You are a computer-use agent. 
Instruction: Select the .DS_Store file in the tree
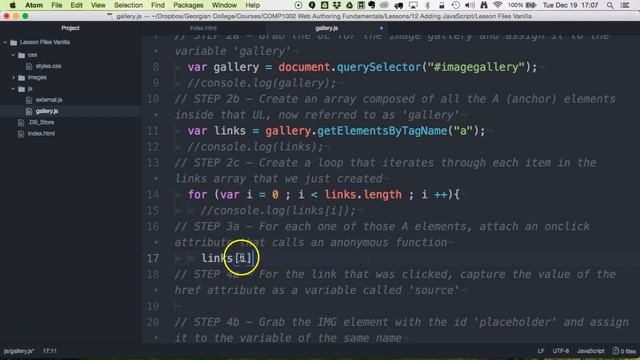pos(41,122)
